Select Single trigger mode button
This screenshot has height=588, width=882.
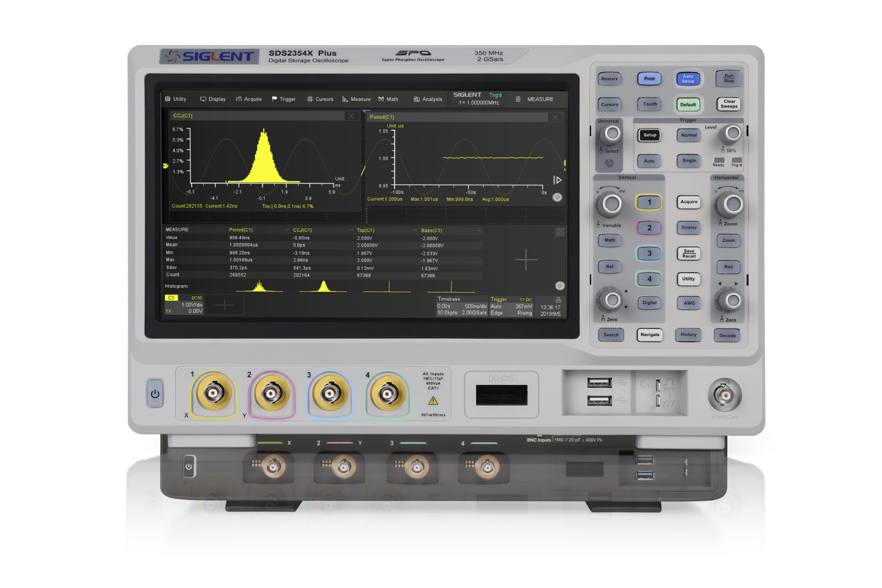click(x=689, y=161)
